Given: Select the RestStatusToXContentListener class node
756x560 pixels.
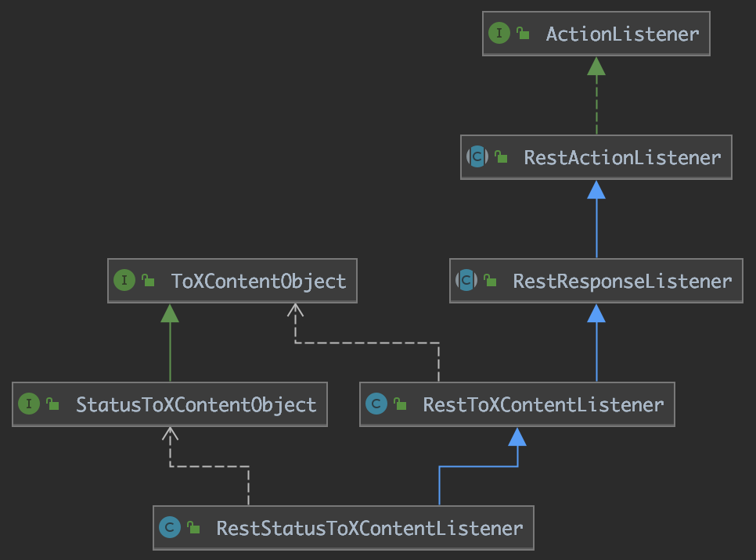Looking at the screenshot, I should (x=344, y=528).
